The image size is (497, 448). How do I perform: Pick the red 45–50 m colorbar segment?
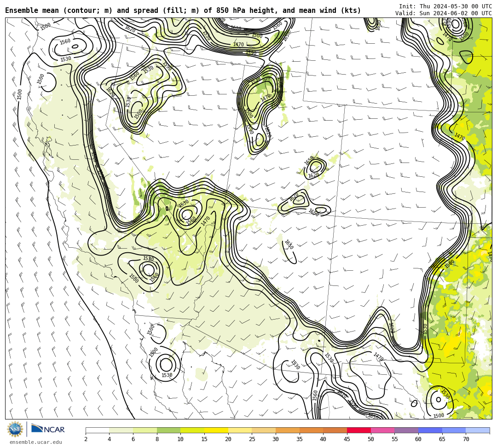pyautogui.click(x=359, y=430)
